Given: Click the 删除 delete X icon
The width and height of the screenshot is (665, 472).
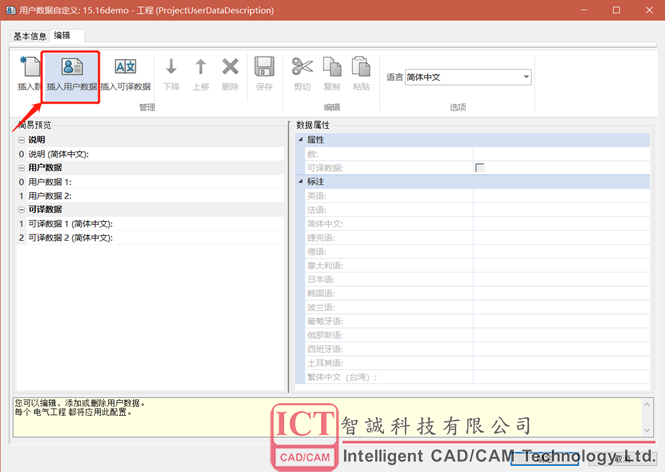Looking at the screenshot, I should (230, 68).
